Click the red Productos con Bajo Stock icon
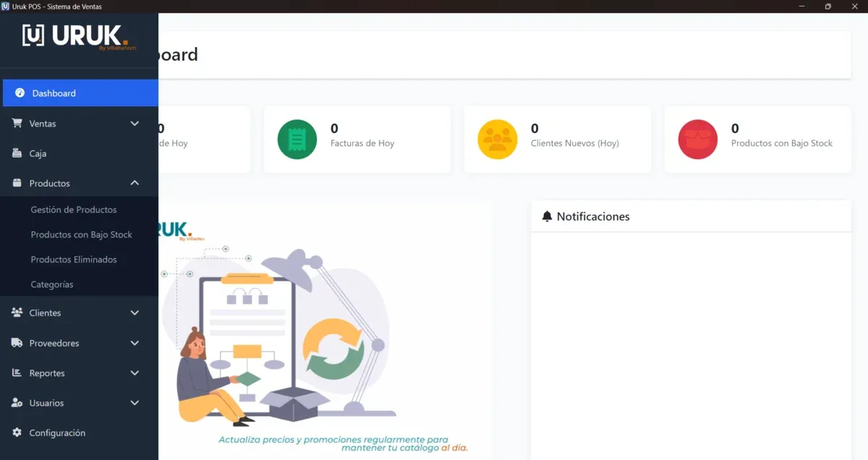Viewport: 868px width, 460px height. [698, 139]
